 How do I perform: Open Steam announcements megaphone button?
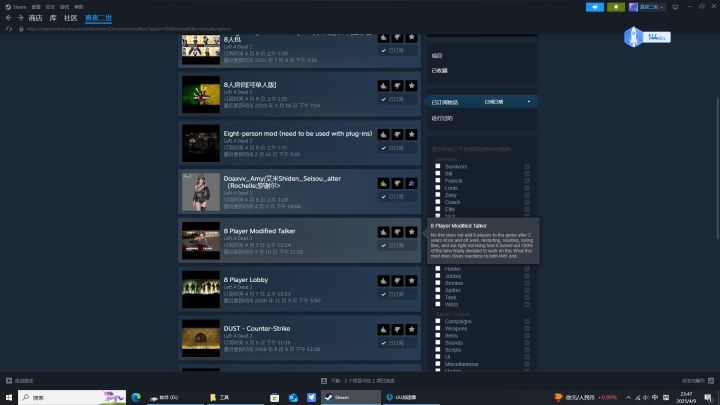point(595,7)
